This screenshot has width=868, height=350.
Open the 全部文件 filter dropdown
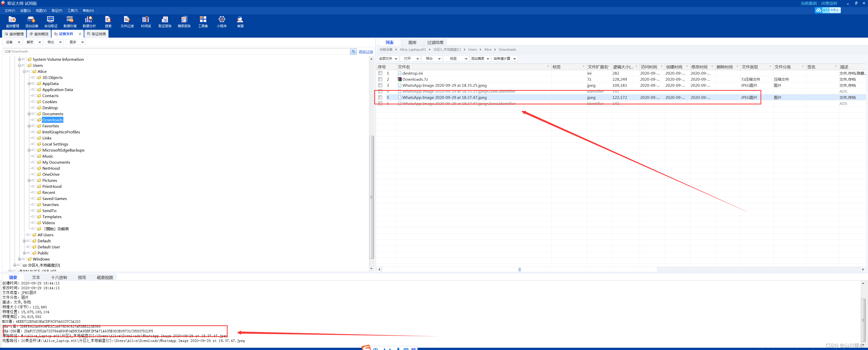(x=389, y=59)
